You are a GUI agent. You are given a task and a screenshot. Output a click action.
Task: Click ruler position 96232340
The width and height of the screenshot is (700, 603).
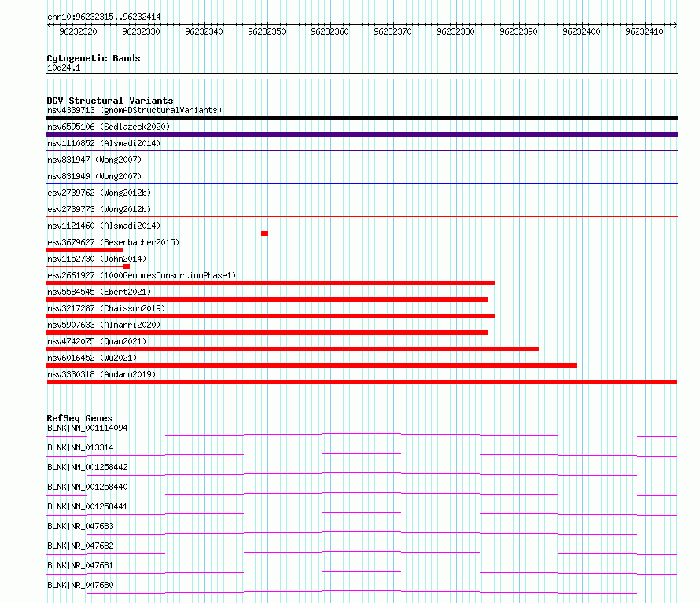(204, 31)
